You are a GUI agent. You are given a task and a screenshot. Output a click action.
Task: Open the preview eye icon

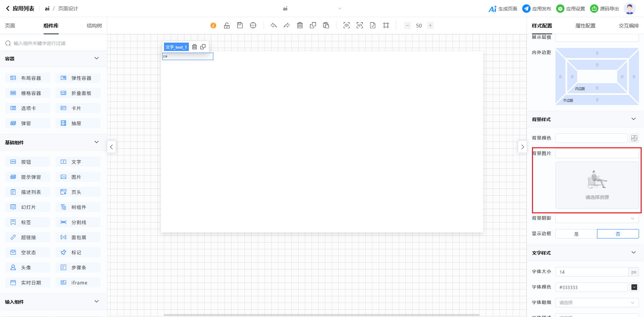tap(346, 25)
